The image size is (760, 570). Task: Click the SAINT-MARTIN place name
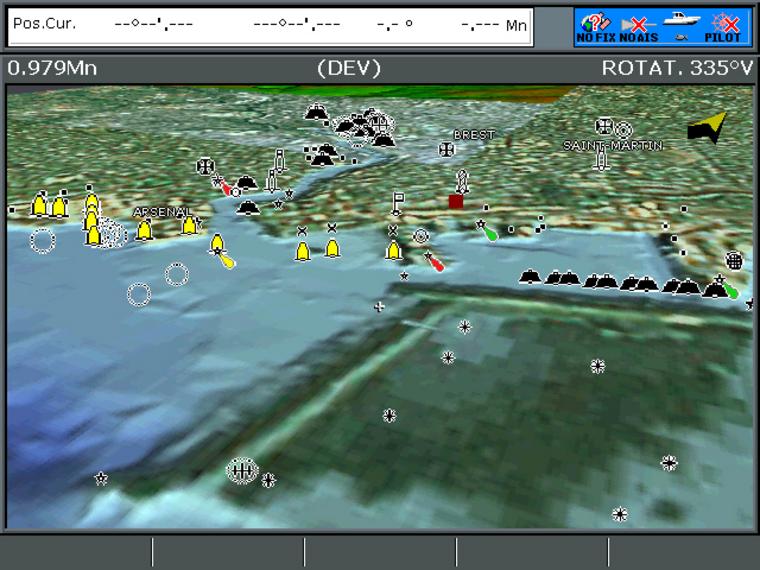point(613,145)
